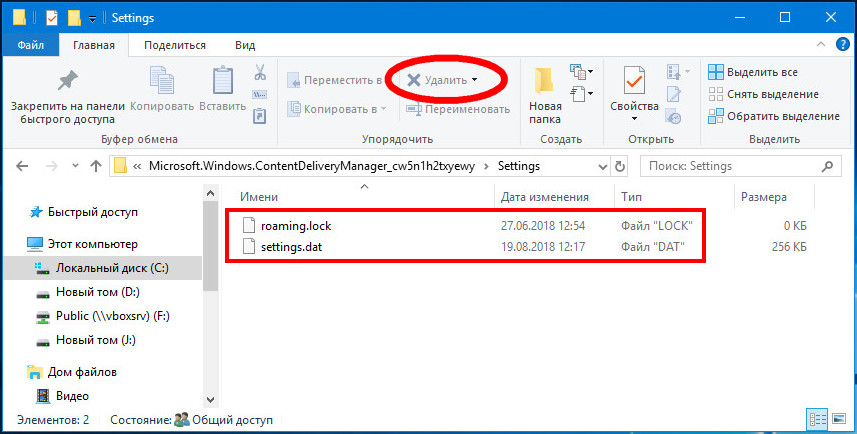Click Обратить выделение button
Viewport: 857px width, 434px height.
click(773, 116)
